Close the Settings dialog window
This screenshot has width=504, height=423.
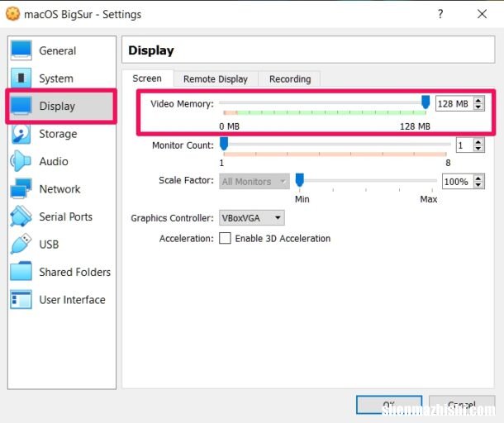[x=482, y=14]
